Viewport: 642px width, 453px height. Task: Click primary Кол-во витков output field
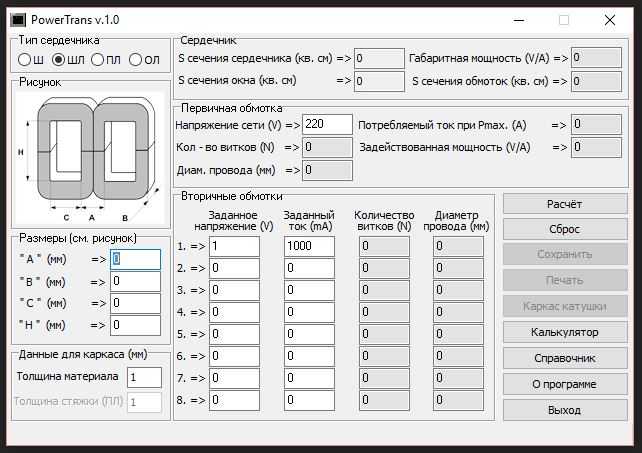pos(327,147)
